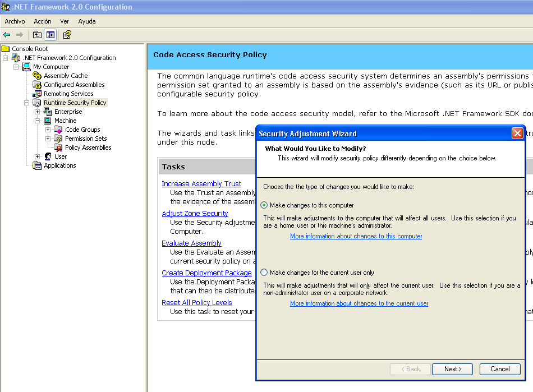Screen dimensions: 533x392
Task: Click the 'Code Access Security Policy' heading
Action: point(210,55)
